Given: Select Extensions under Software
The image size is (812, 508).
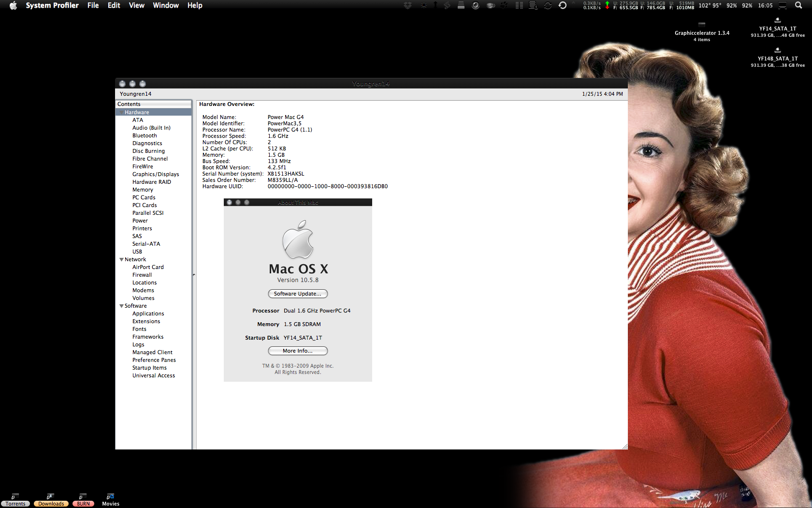Looking at the screenshot, I should (146, 321).
